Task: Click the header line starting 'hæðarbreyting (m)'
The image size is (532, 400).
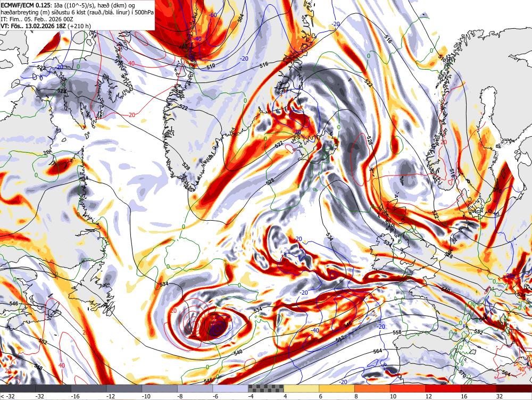Action: coord(77,12)
